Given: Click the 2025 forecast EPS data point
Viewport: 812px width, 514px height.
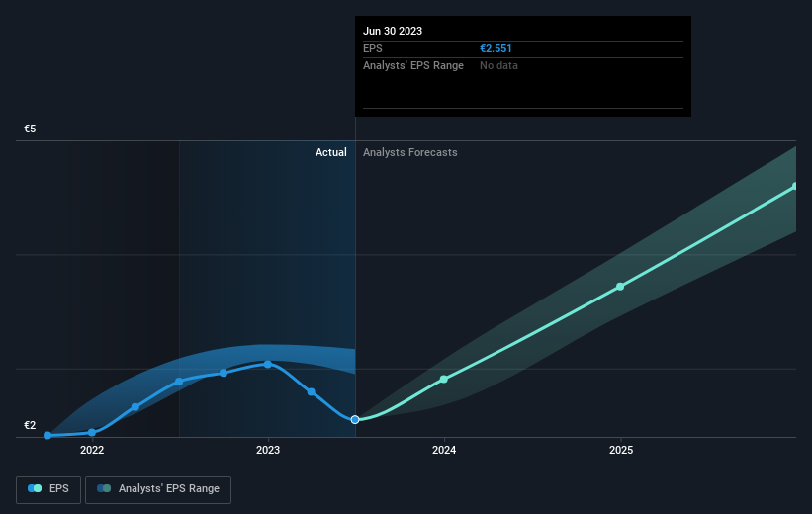Looking at the screenshot, I should (620, 287).
